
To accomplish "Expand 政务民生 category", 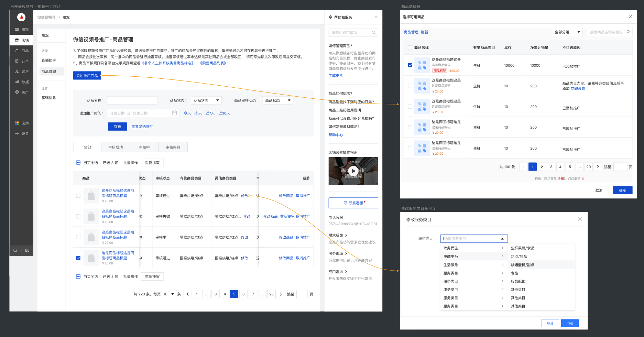I will tap(474, 248).
